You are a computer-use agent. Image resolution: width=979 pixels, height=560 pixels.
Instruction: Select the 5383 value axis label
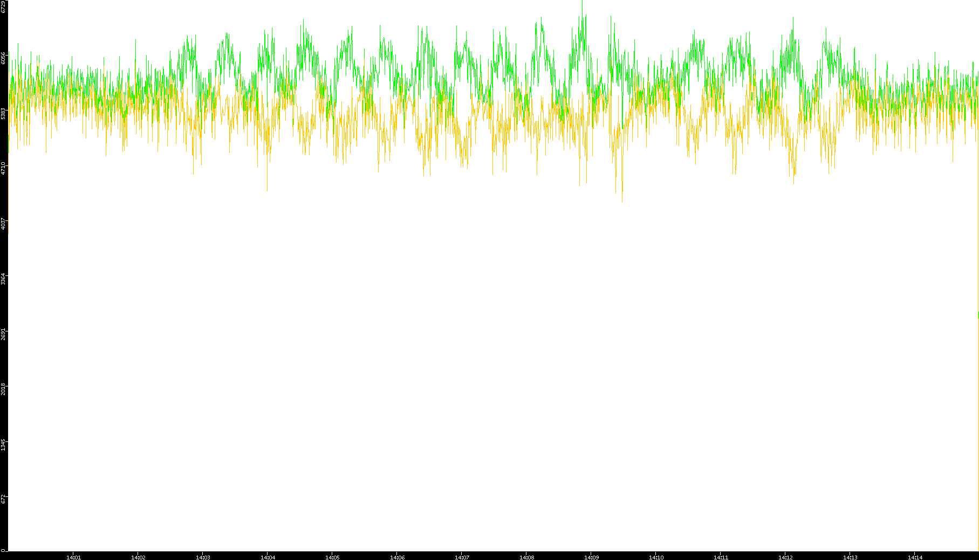[x=4, y=113]
